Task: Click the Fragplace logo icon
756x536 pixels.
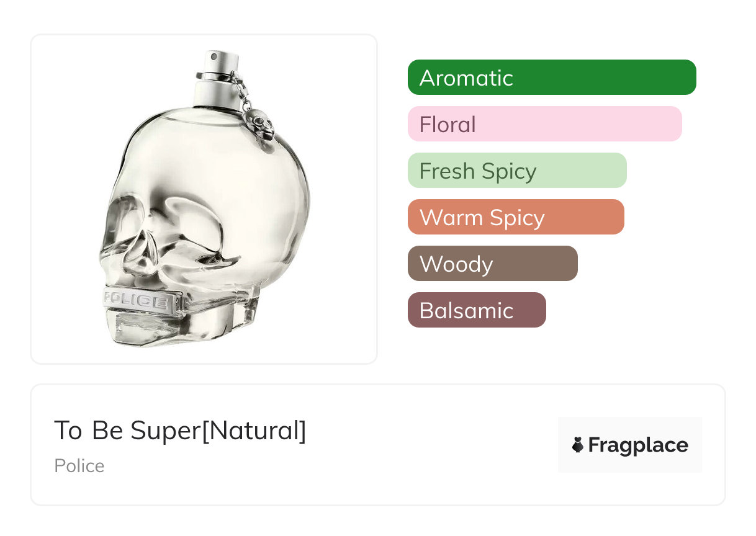Action: [578, 445]
